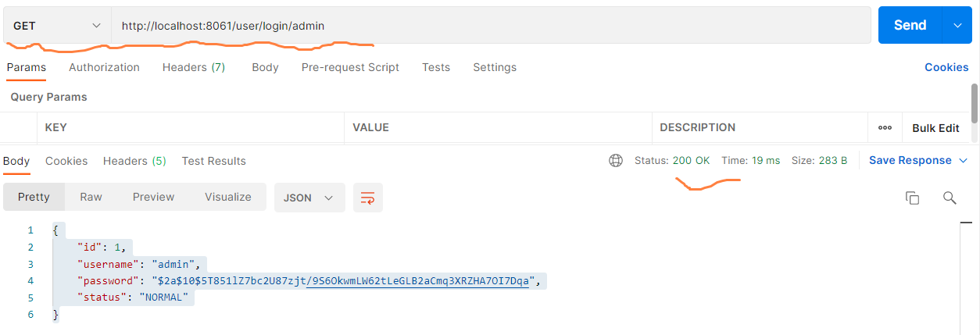Open the response Cookies tab
980x335 pixels.
click(x=66, y=161)
